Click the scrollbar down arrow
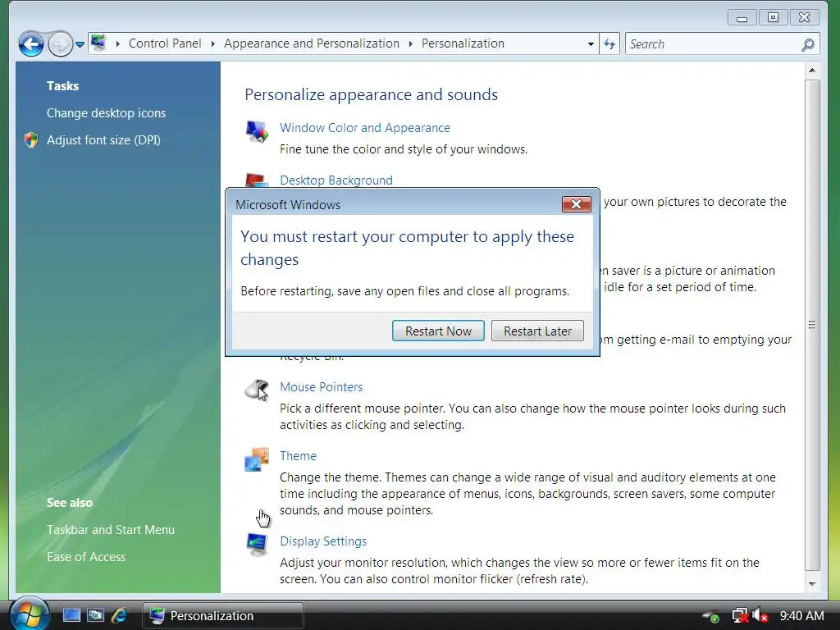840x630 pixels. (812, 584)
